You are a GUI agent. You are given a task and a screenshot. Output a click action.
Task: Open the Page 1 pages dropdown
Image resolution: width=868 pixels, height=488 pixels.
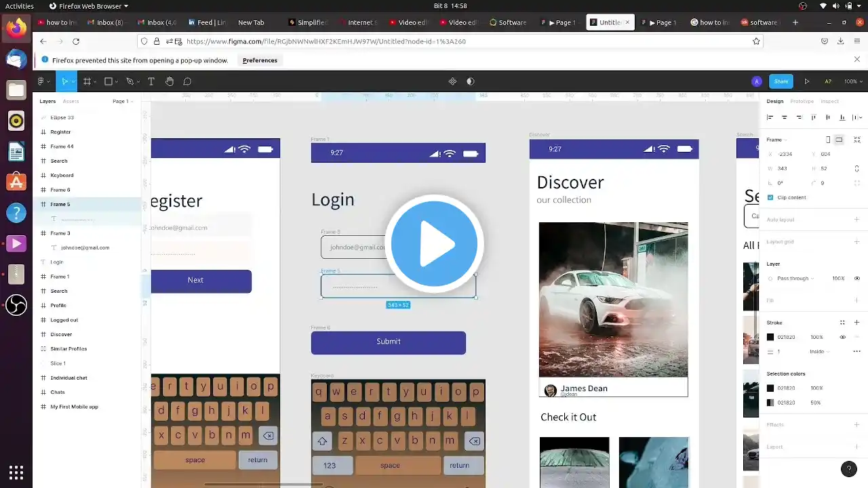pos(123,102)
